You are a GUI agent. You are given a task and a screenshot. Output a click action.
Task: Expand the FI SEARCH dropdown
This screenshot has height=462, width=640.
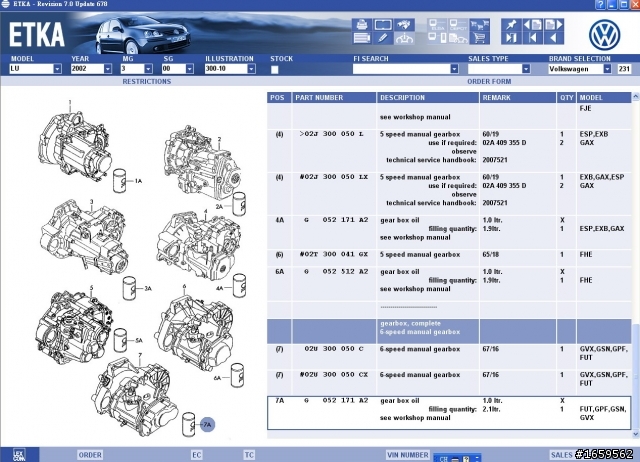[x=454, y=69]
